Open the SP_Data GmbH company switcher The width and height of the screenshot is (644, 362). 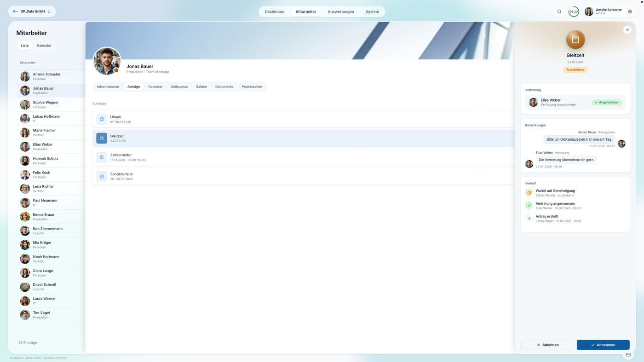(x=32, y=11)
